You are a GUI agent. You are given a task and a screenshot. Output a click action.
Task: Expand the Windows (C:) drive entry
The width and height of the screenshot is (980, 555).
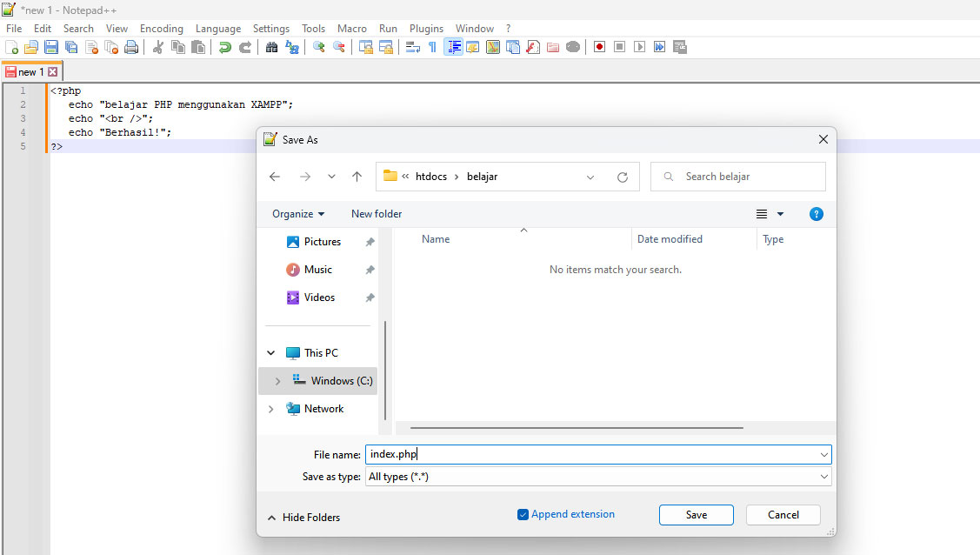pyautogui.click(x=277, y=380)
